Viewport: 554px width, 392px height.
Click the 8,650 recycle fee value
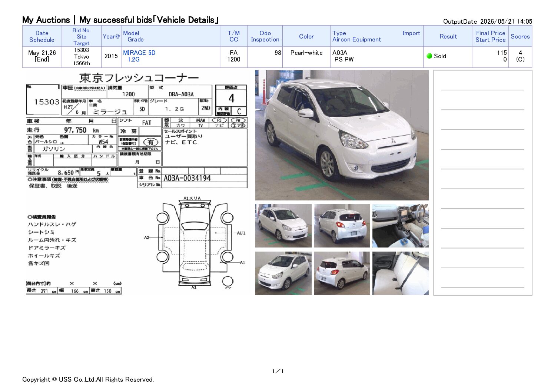(x=66, y=173)
